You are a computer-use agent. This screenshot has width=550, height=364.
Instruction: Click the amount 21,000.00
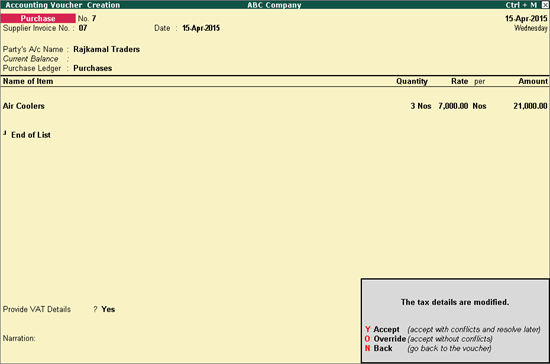[x=530, y=106]
